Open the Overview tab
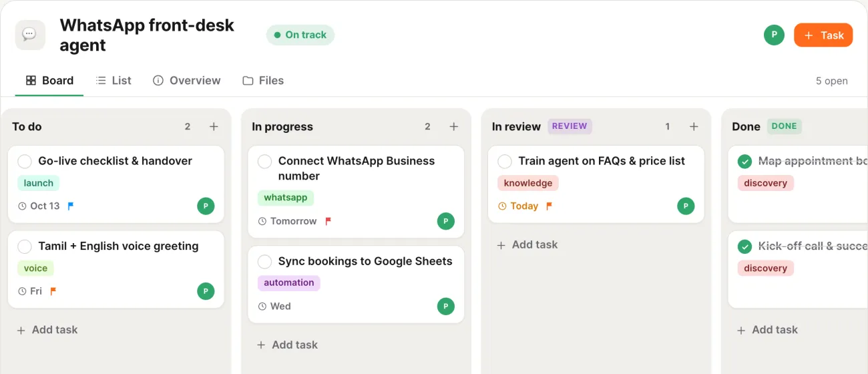This screenshot has height=374, width=868. pos(186,80)
